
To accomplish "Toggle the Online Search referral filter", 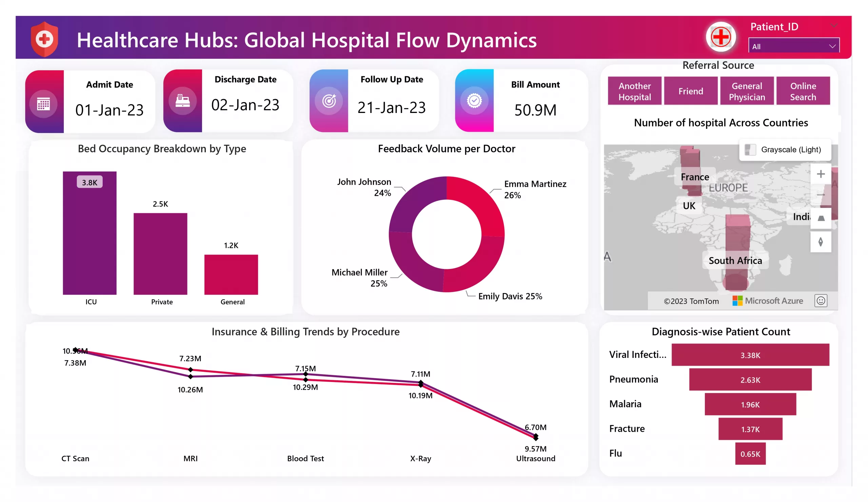I will [x=803, y=91].
